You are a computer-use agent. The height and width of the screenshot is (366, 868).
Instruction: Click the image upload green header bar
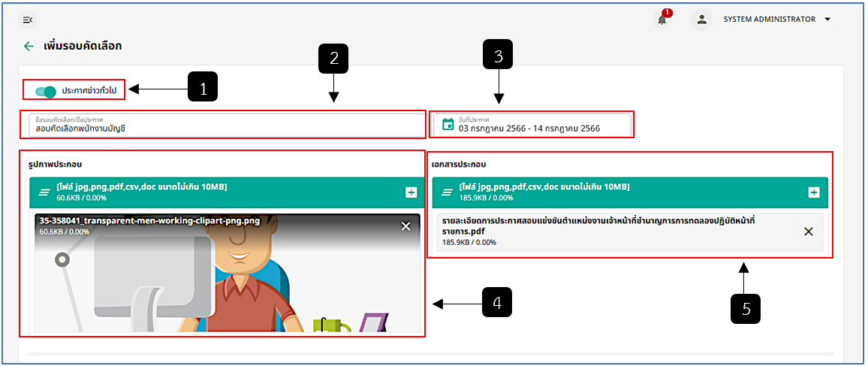[227, 192]
